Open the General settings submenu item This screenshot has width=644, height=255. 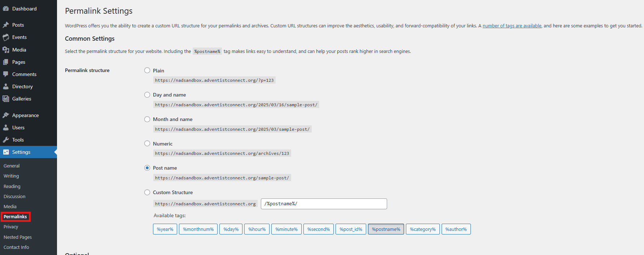(x=12, y=166)
